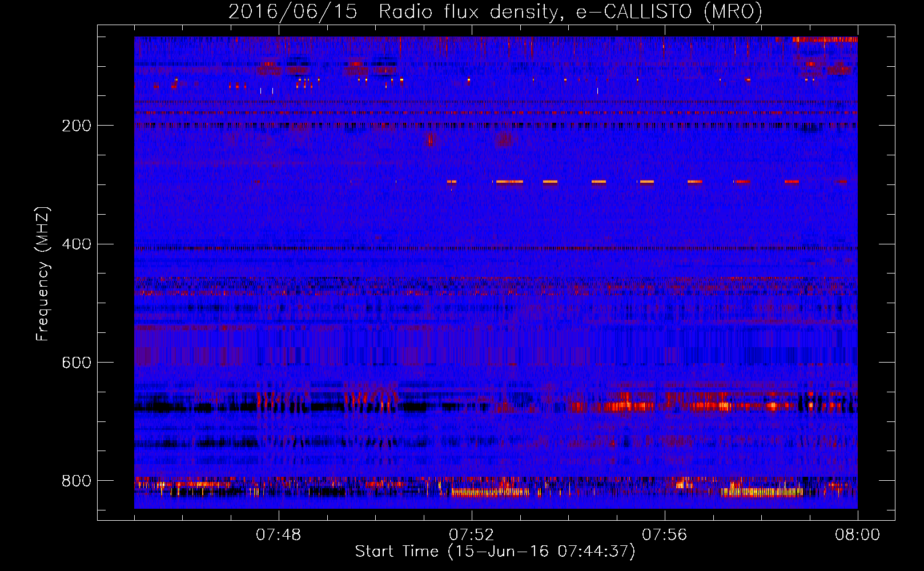Click the 07:52 time tick label

tap(472, 535)
